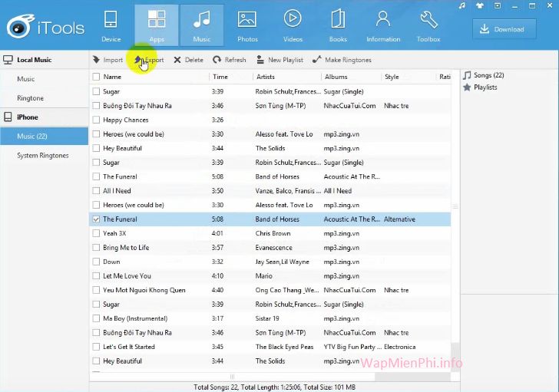This screenshot has width=559, height=392.
Task: Click artist The Black Eyed Peas
Action: pos(284,347)
